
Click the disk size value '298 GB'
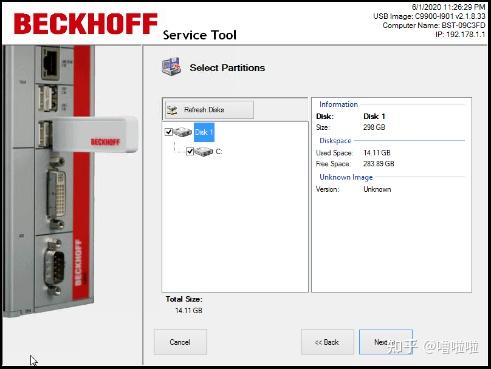tap(374, 127)
